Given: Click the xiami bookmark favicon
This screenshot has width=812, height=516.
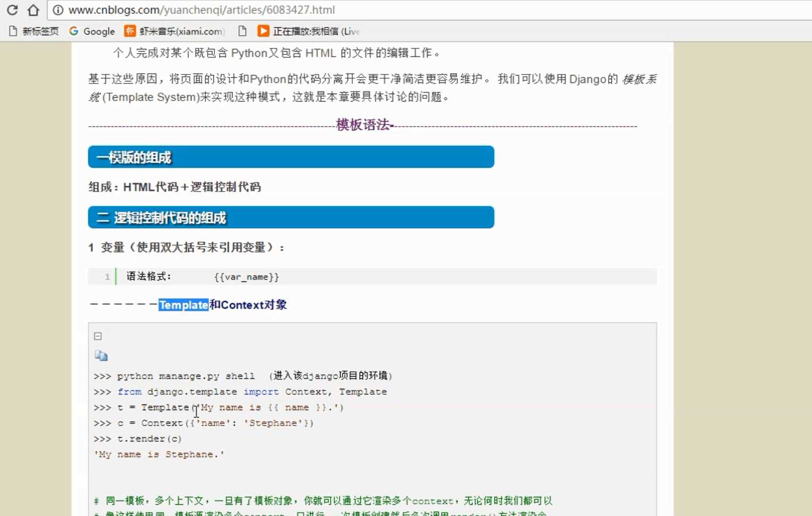Looking at the screenshot, I should pos(130,31).
